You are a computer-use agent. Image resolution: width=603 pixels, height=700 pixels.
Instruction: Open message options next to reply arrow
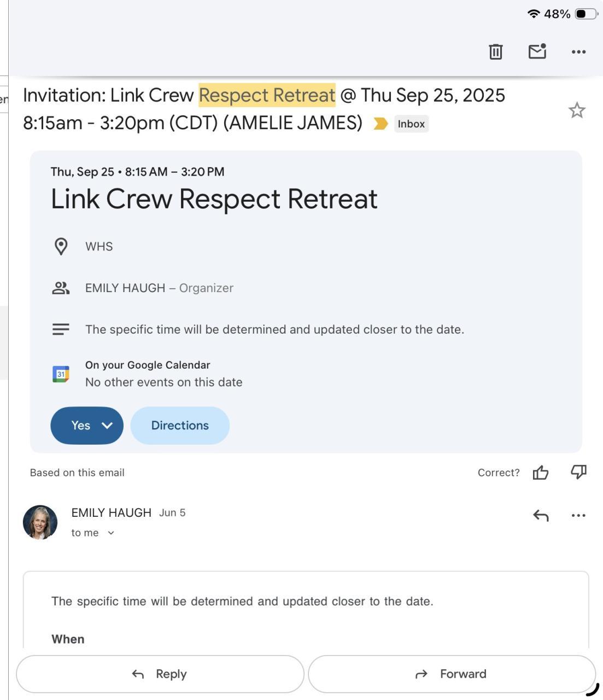[578, 515]
